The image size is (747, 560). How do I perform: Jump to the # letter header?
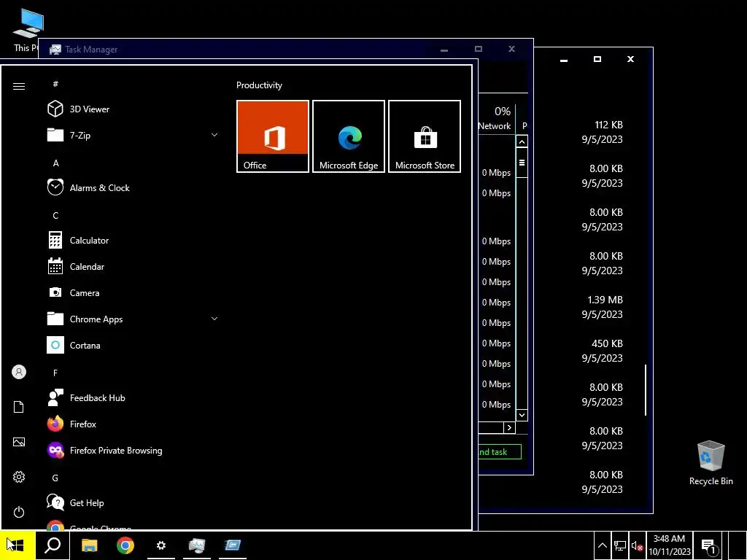coord(55,84)
